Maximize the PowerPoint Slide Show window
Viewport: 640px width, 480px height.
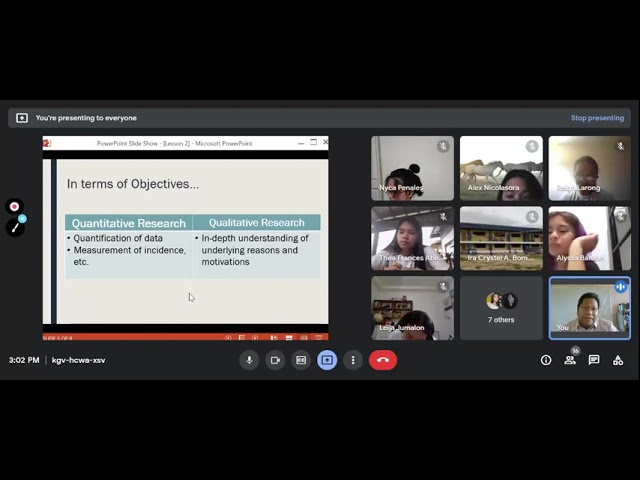point(313,142)
